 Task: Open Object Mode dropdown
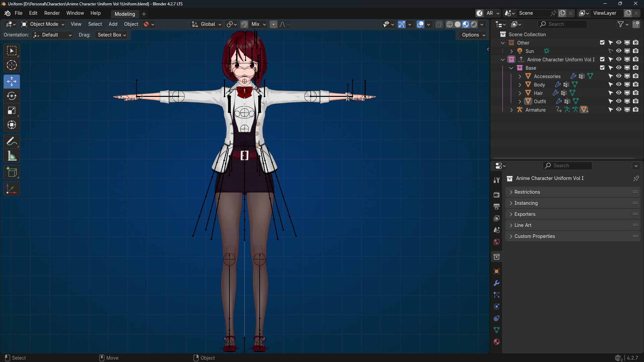[x=43, y=24]
